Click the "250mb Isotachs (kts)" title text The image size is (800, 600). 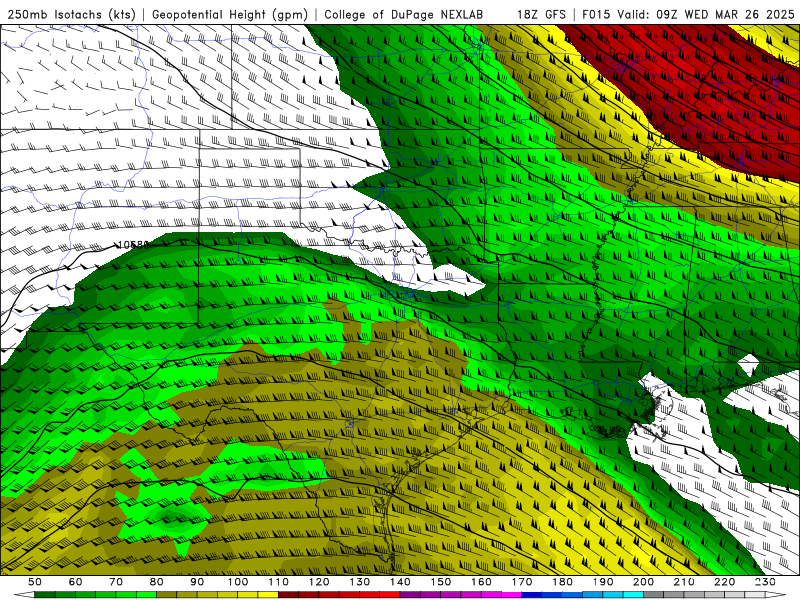71,15
